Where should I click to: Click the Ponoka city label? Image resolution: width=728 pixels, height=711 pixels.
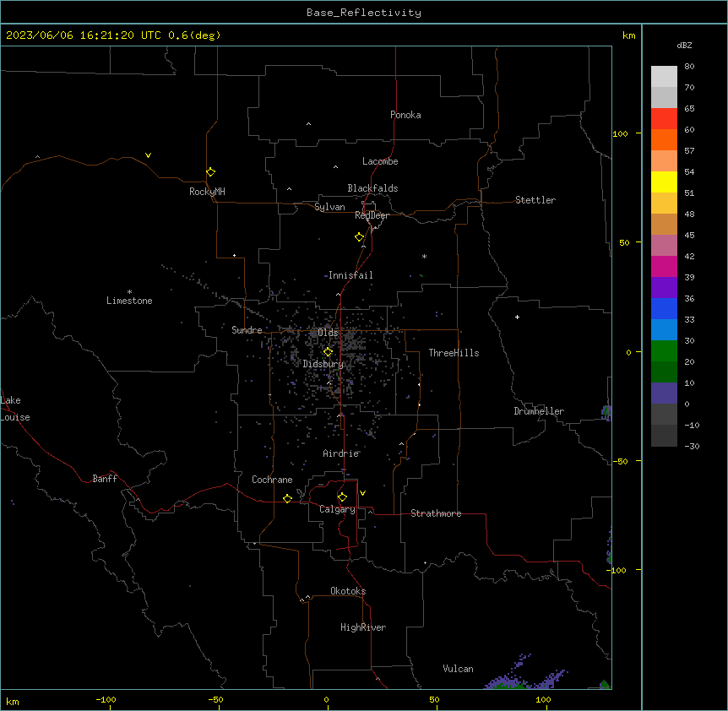point(405,115)
